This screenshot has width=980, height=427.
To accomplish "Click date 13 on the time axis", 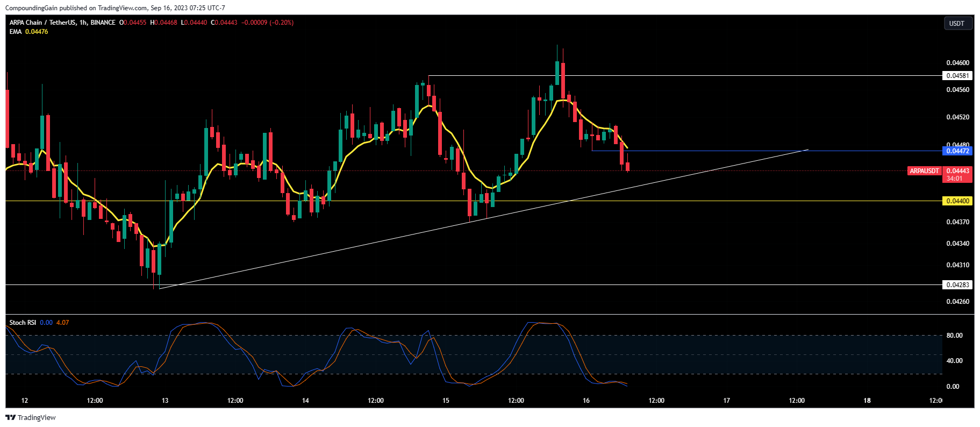I will [165, 401].
